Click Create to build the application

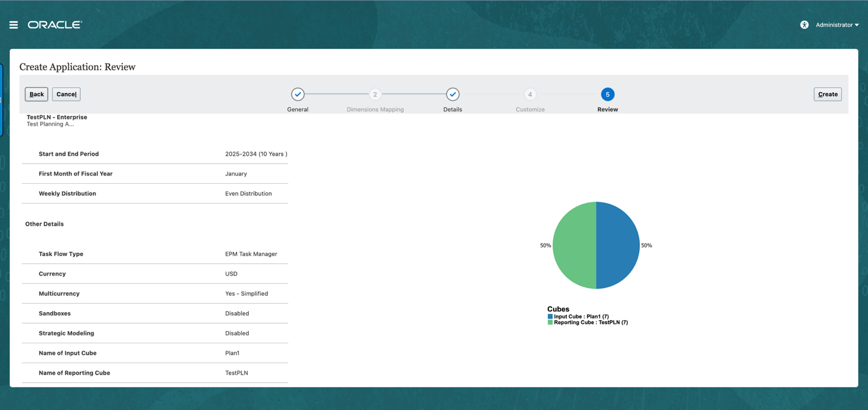click(x=827, y=94)
